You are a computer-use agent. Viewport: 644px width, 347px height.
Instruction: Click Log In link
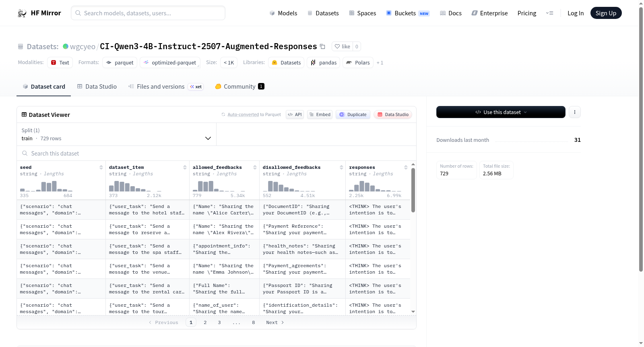(576, 13)
